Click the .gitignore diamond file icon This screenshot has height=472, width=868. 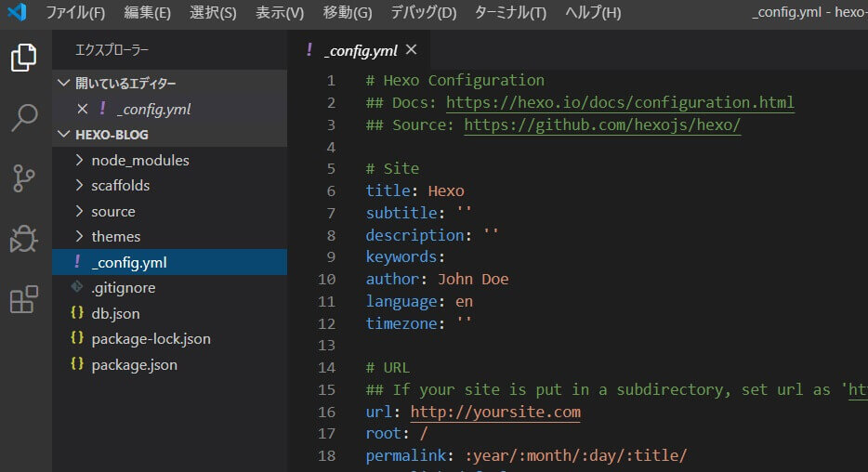pos(77,286)
